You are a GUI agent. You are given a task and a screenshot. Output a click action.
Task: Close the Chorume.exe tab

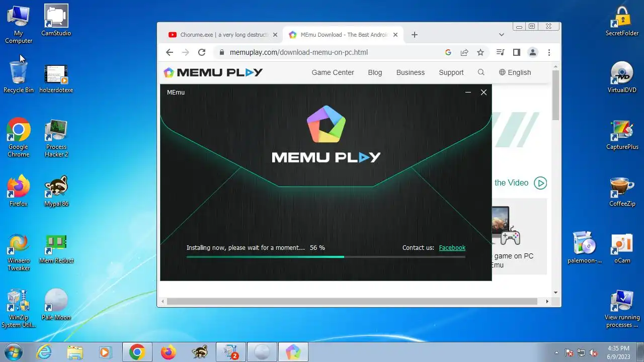point(275,35)
